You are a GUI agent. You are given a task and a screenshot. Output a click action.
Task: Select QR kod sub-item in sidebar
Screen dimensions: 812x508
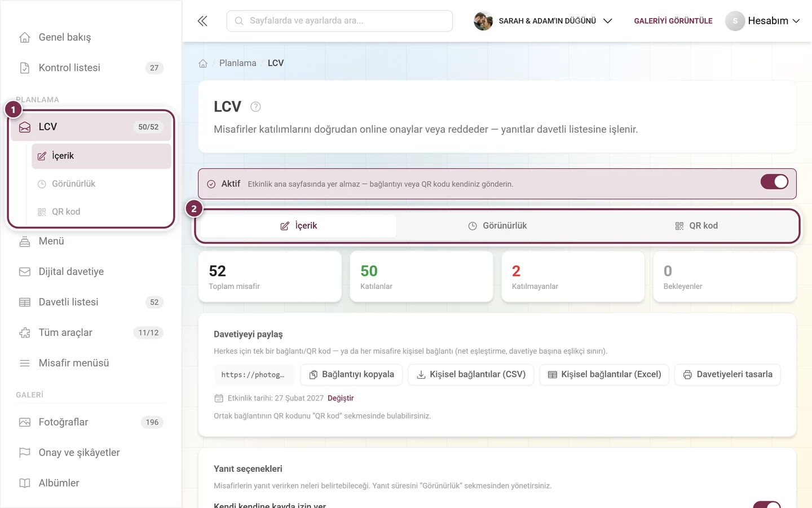click(101, 212)
